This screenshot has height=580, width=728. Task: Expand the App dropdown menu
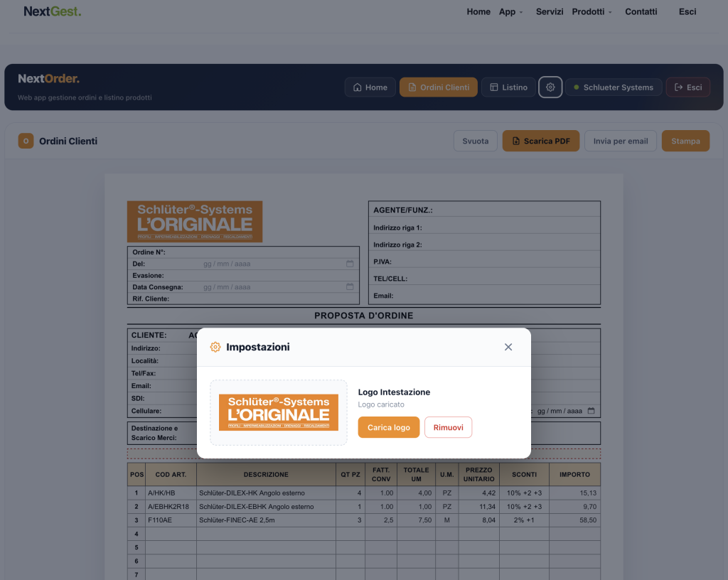[x=510, y=11]
